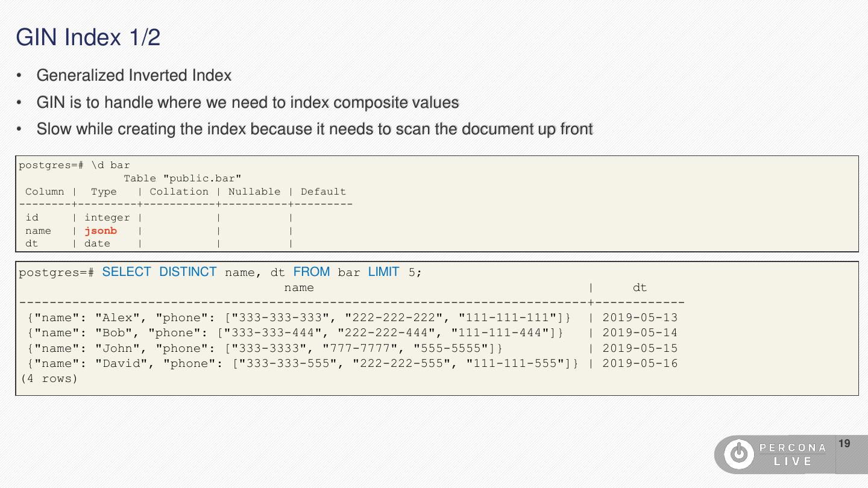Click the blue FROM keyword
The width and height of the screenshot is (868, 488).
click(312, 272)
